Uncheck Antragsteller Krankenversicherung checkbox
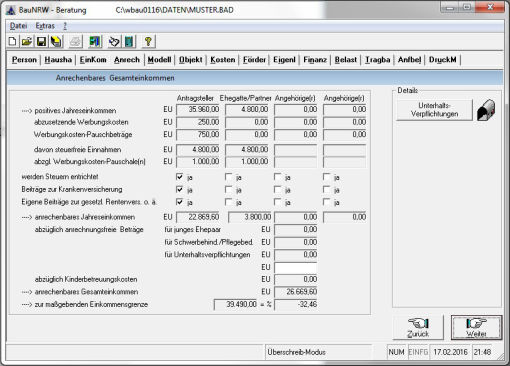Image resolution: width=510 pixels, height=366 pixels. (x=180, y=189)
